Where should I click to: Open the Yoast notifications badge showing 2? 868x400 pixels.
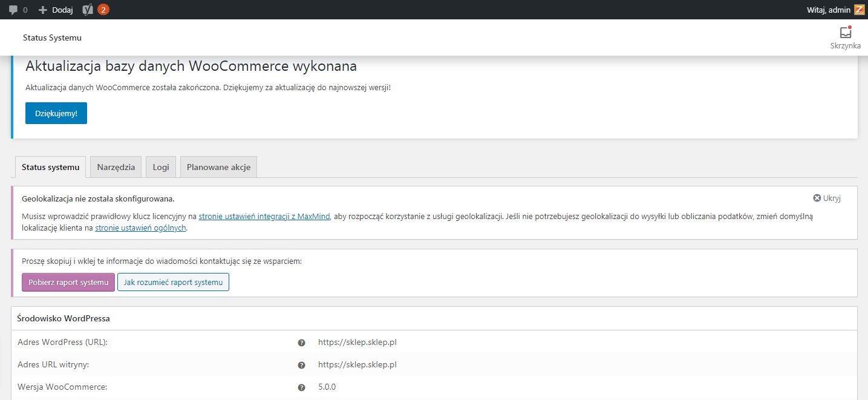(x=103, y=10)
